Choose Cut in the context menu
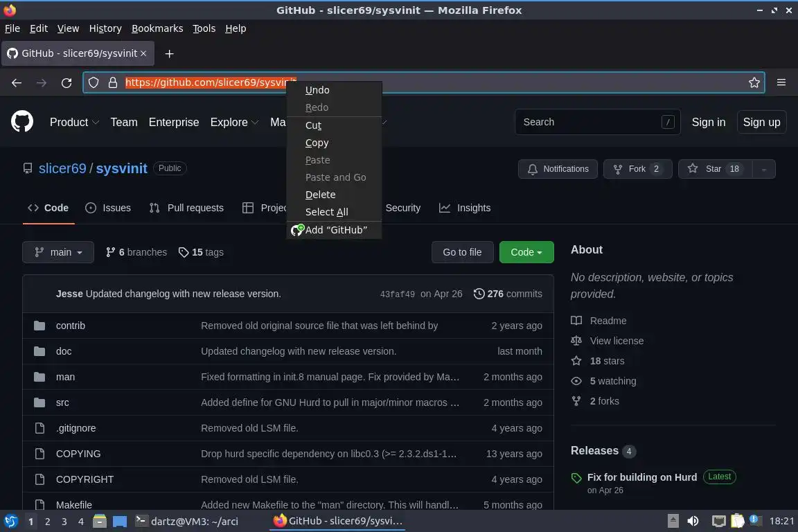 (x=334, y=125)
